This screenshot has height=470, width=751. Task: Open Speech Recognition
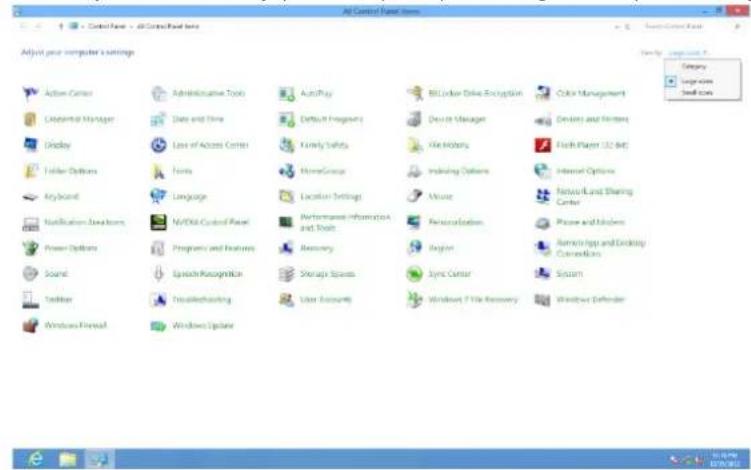(x=196, y=274)
